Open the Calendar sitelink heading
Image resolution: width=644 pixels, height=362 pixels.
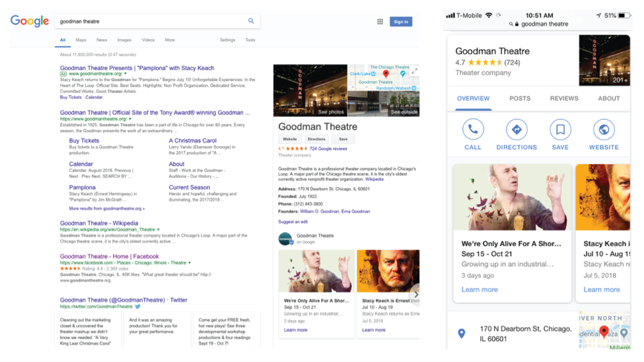(81, 164)
